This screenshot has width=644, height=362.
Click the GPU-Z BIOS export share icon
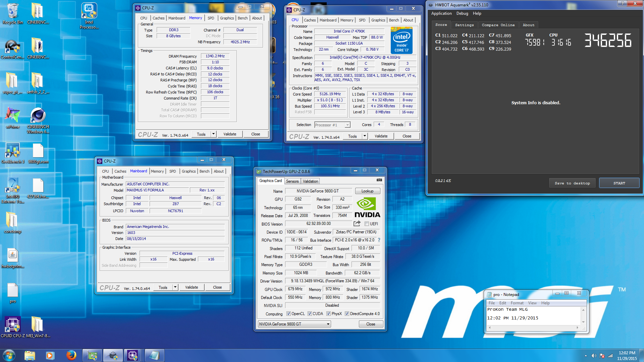coord(357,224)
